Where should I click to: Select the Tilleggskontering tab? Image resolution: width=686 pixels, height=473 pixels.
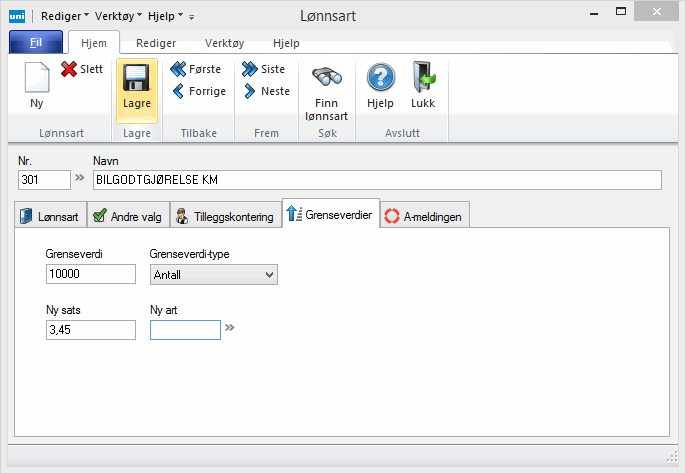pos(225,215)
